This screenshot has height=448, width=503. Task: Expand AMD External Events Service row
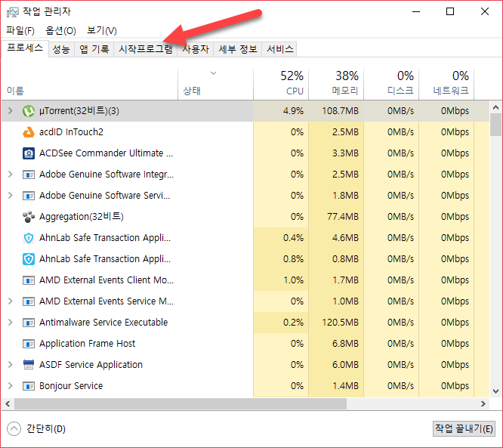click(11, 301)
